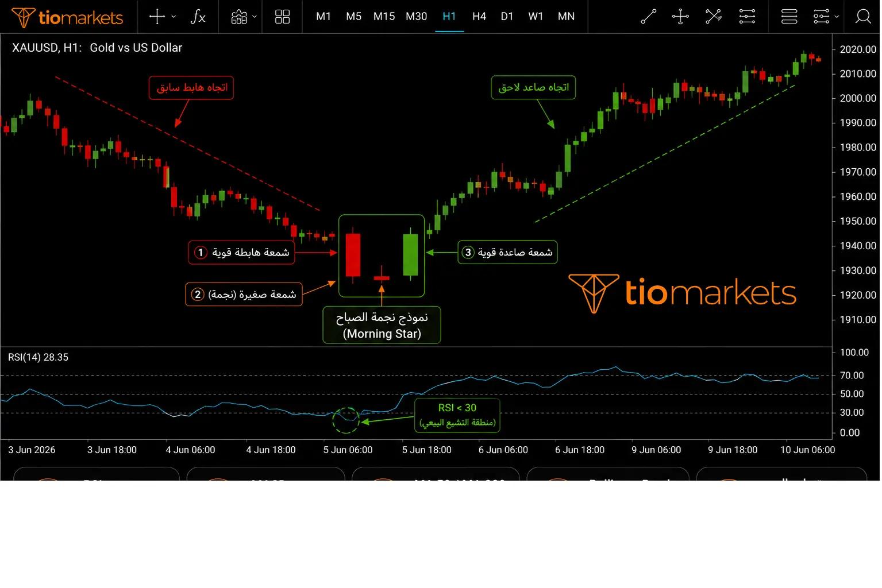Click the 1910.00 price axis label

tap(858, 320)
